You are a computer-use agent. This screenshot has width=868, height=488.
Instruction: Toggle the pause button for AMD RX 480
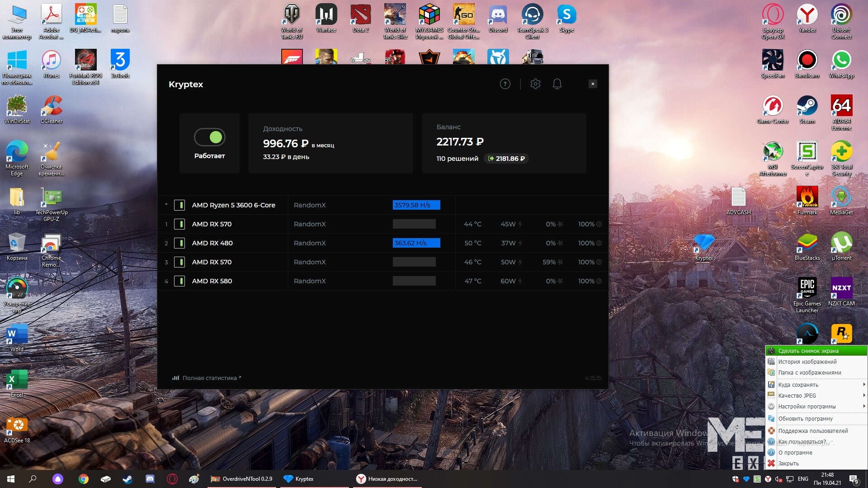click(179, 244)
